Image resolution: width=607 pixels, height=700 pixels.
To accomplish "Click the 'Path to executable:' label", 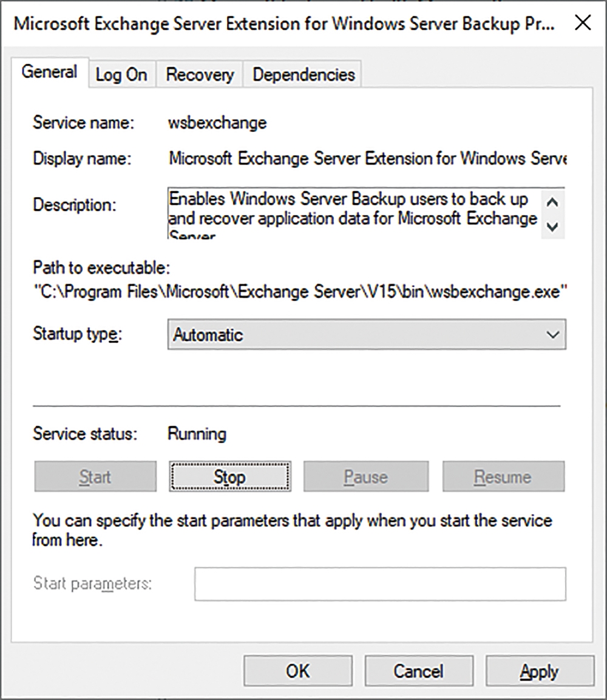I will coord(101,268).
